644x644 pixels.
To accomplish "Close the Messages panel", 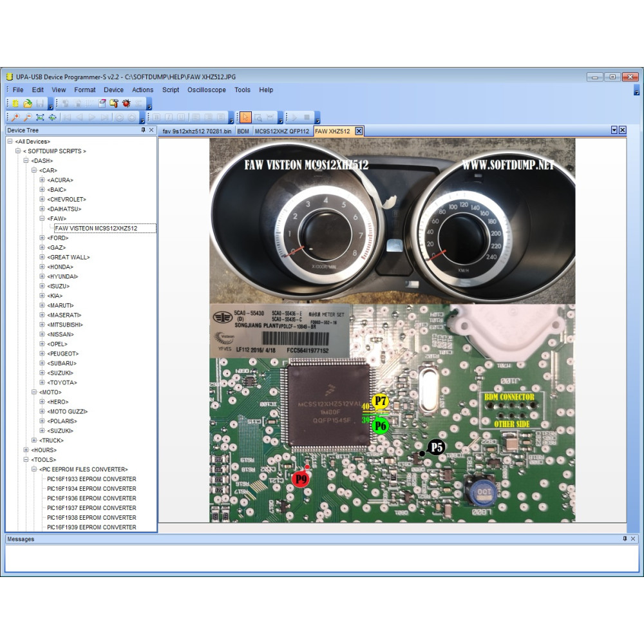I will point(633,539).
